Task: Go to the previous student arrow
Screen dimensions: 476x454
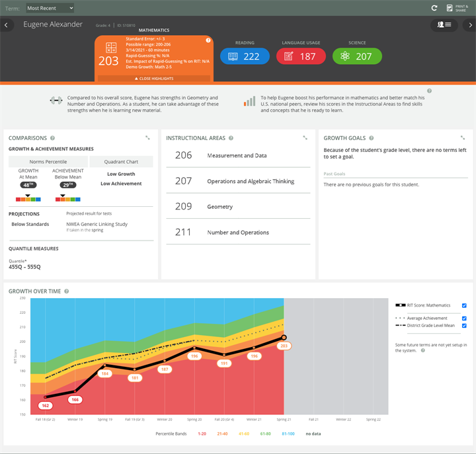Action: pyautogui.click(x=6, y=25)
